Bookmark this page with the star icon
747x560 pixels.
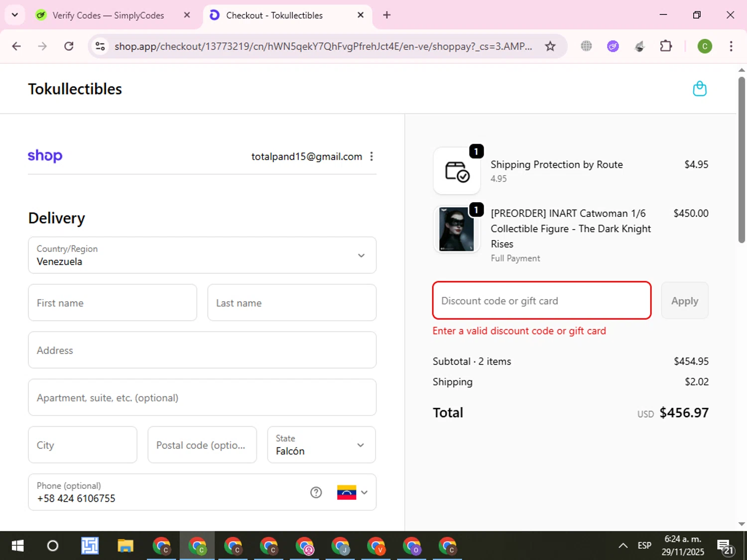pyautogui.click(x=550, y=46)
